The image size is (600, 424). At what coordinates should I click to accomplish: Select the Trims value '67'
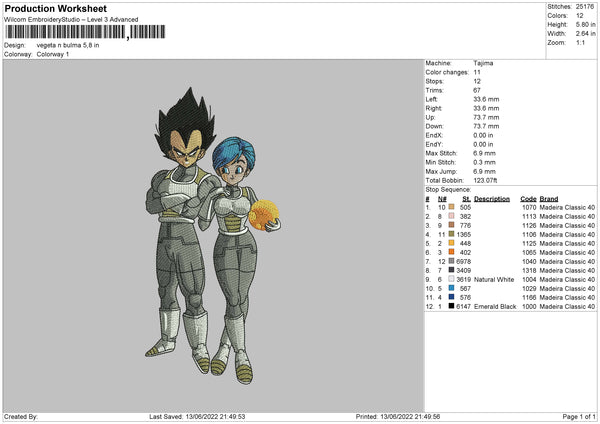click(x=477, y=90)
